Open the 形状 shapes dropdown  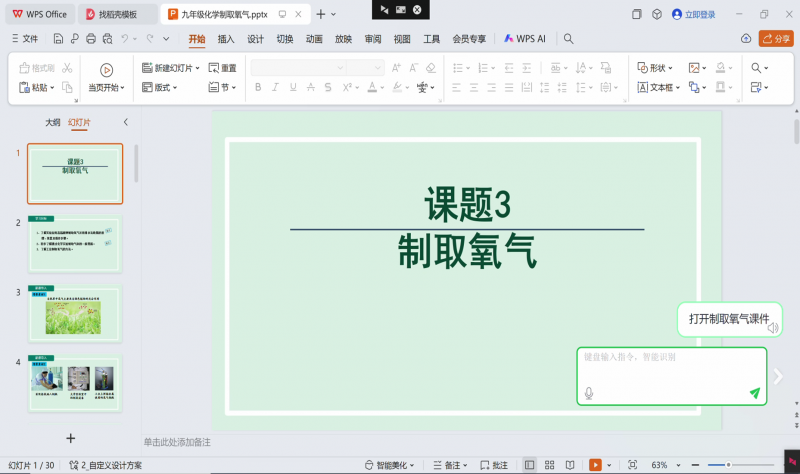pyautogui.click(x=657, y=68)
